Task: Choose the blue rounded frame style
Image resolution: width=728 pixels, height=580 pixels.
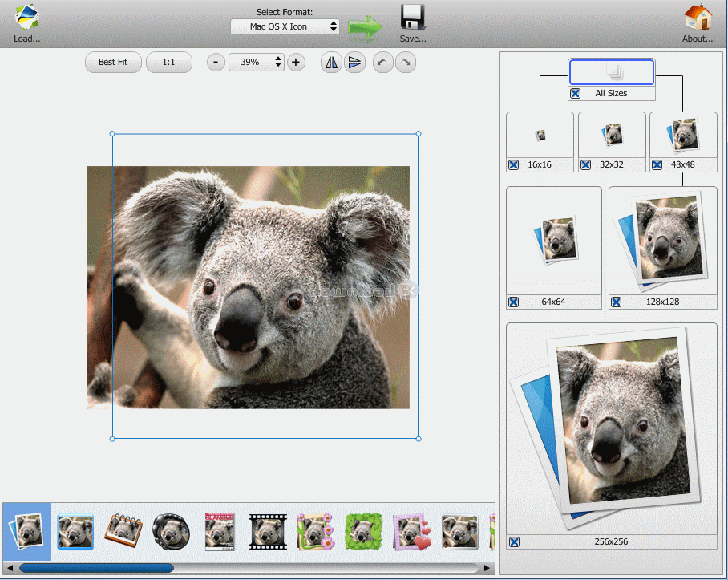Action: tap(75, 532)
